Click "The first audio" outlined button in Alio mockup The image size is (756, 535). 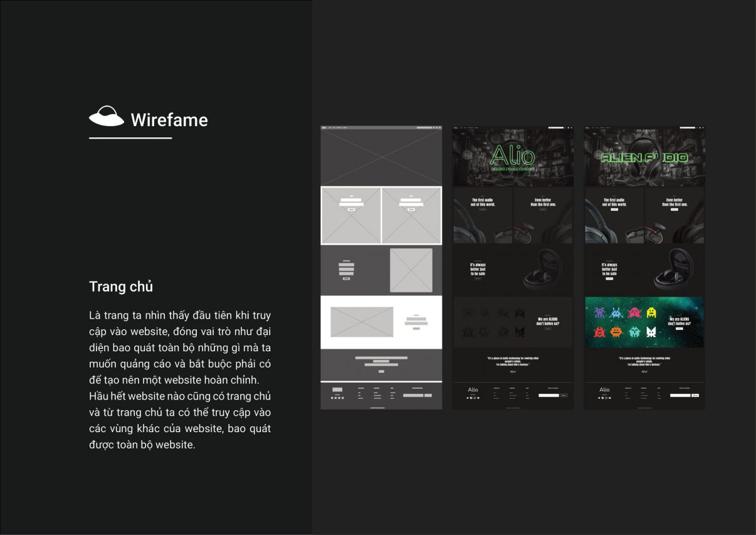pos(483,209)
